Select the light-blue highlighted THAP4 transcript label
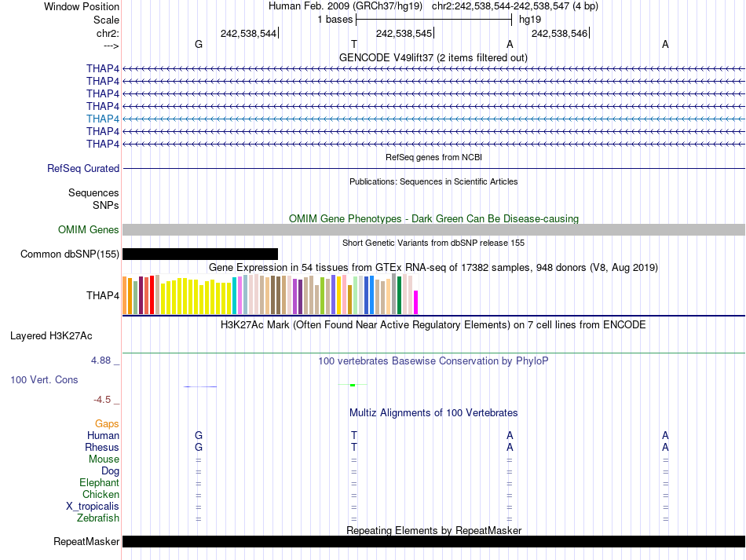The width and height of the screenshot is (746, 560). pos(103,119)
